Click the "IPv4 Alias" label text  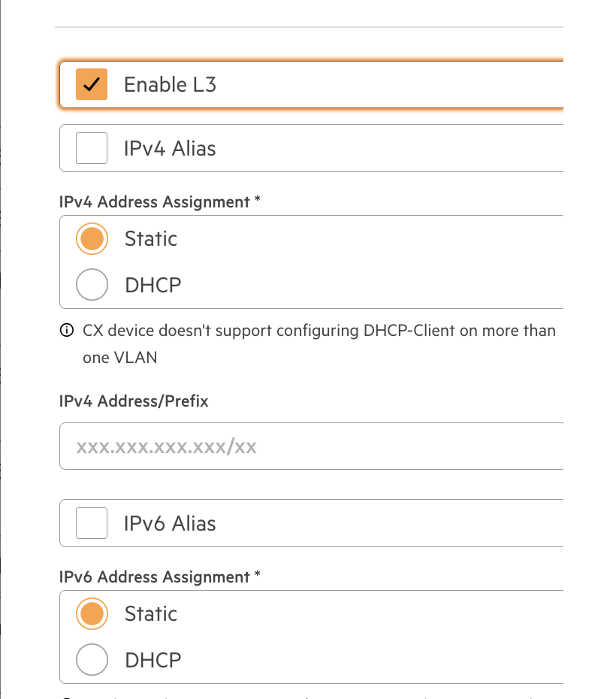coord(170,149)
